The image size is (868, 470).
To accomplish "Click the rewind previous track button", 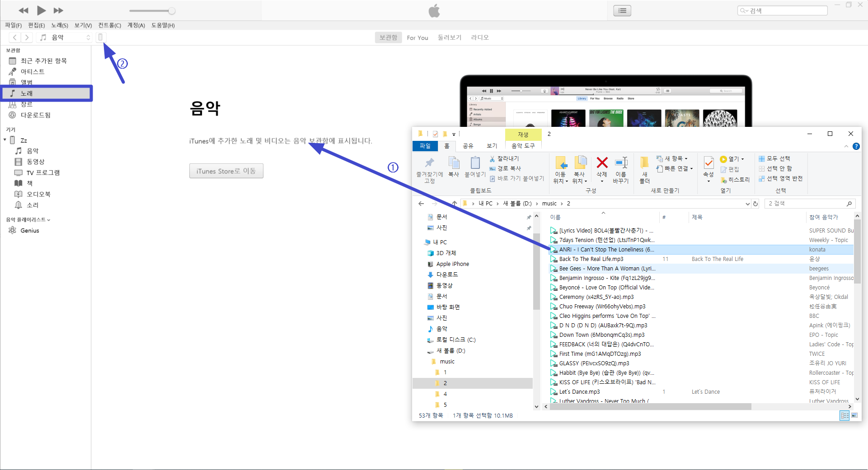I will pyautogui.click(x=23, y=10).
